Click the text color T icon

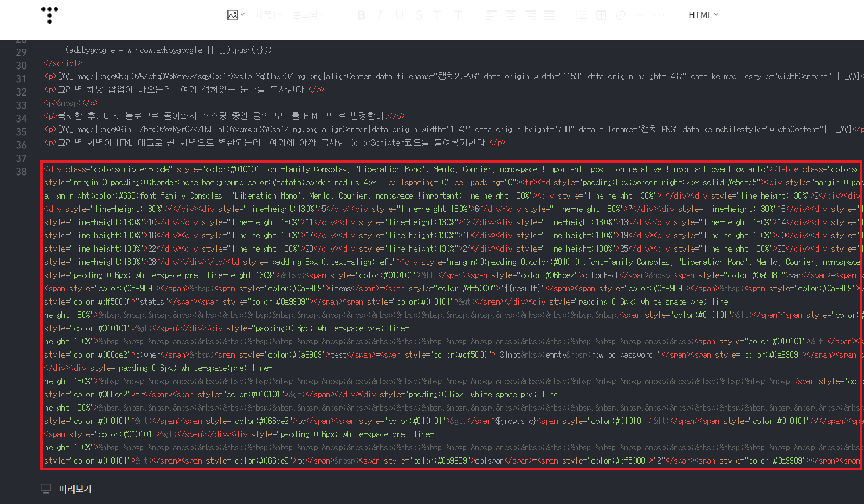pos(437,15)
